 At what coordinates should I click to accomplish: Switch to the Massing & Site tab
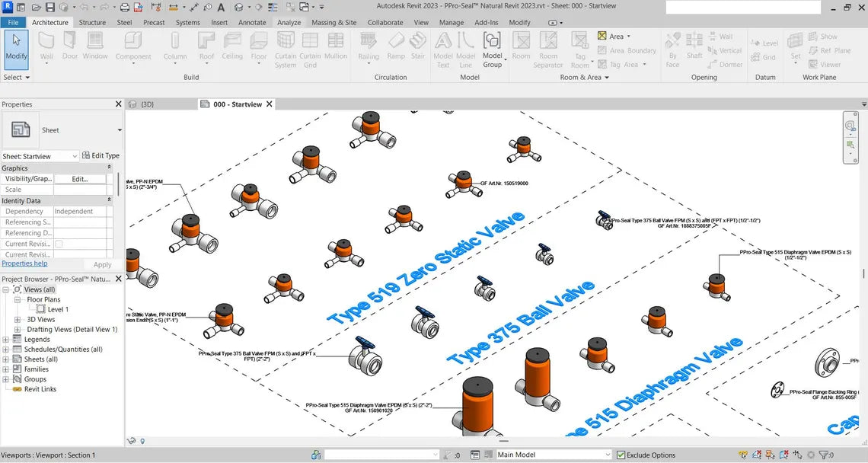point(333,22)
